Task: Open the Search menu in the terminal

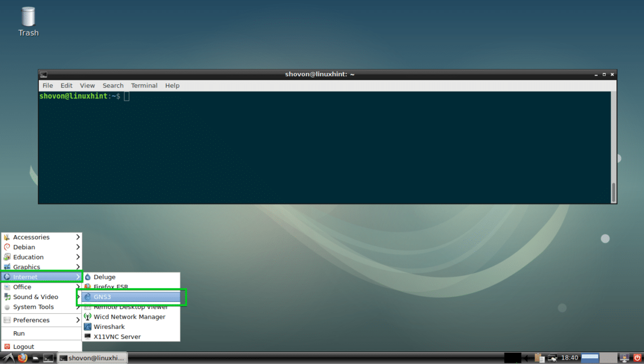Action: point(113,85)
